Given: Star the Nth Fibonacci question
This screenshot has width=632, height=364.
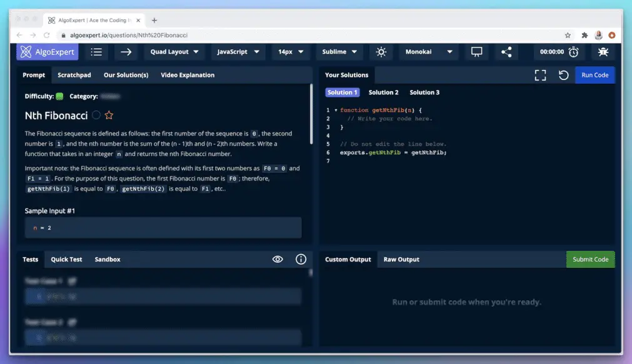Looking at the screenshot, I should click(x=109, y=115).
